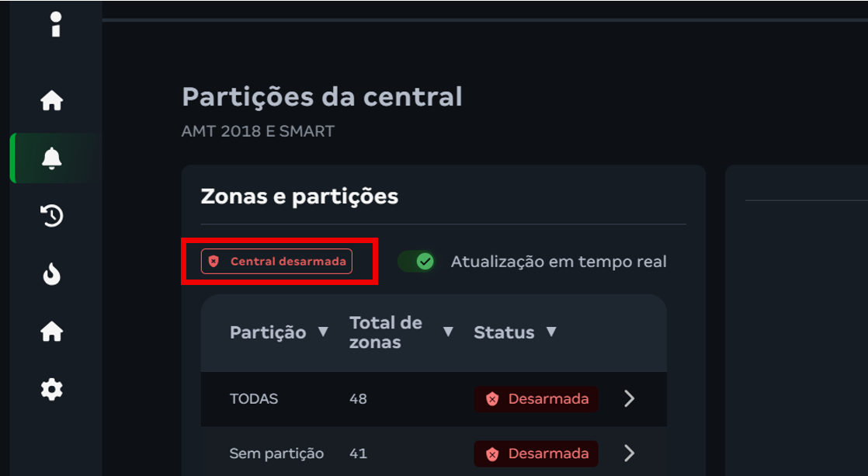The height and width of the screenshot is (476, 868).
Task: Click the Partição column sort arrow
Action: 323,332
